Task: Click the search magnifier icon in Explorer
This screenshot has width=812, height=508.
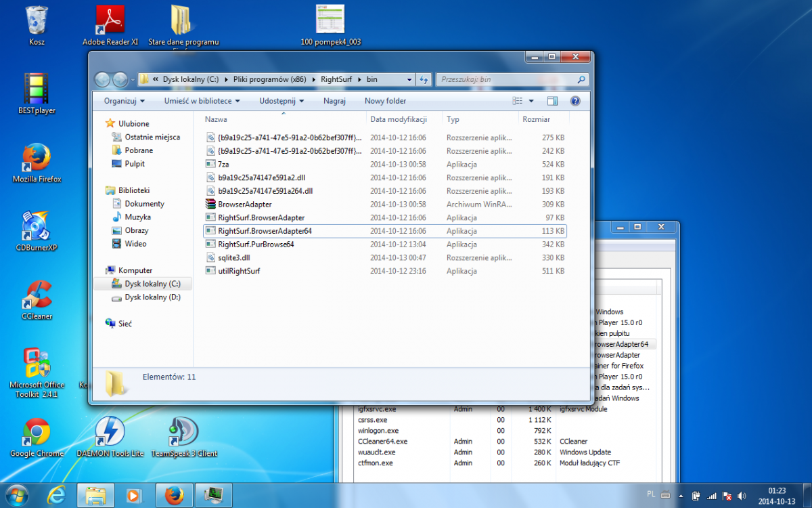Action: [581, 79]
